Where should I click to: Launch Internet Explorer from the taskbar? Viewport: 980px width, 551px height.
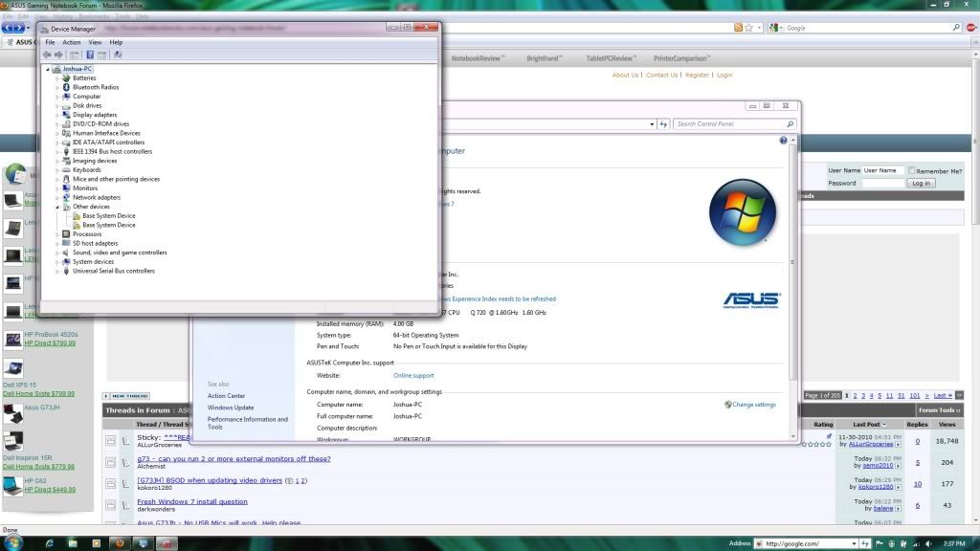pos(50,543)
